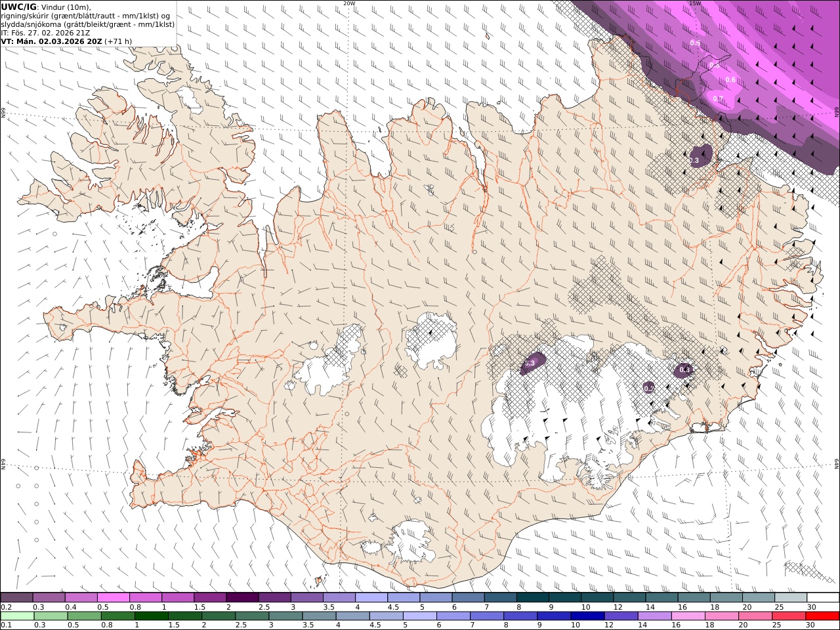Select the 2 forest green swatch in lower row
This screenshot has height=630, width=840.
click(219, 616)
